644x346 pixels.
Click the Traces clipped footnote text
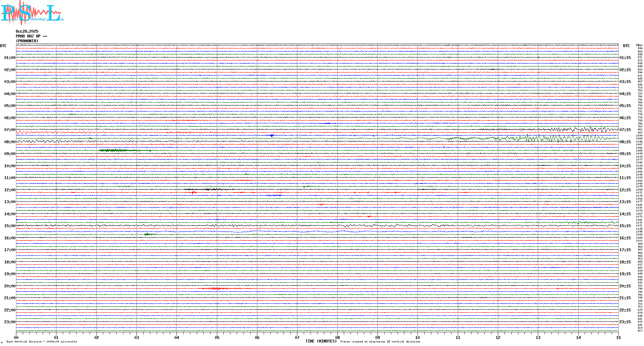pyautogui.click(x=380, y=342)
